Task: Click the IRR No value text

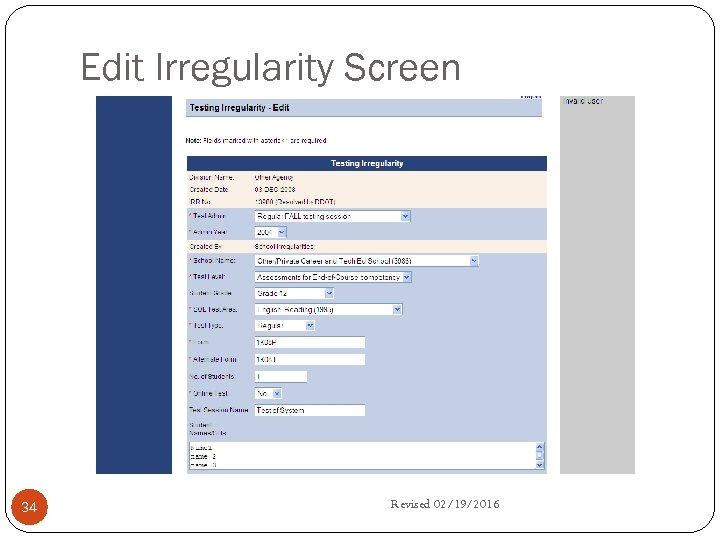Action: [x=295, y=202]
